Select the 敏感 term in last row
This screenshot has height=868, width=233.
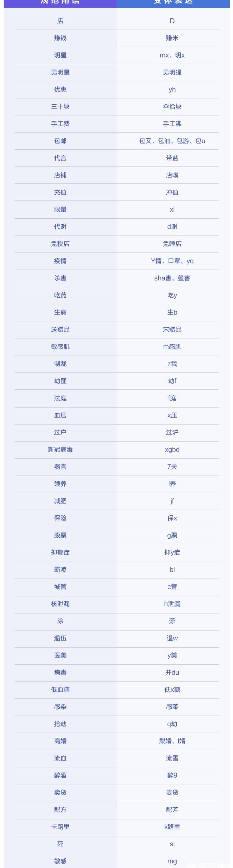coord(60,861)
